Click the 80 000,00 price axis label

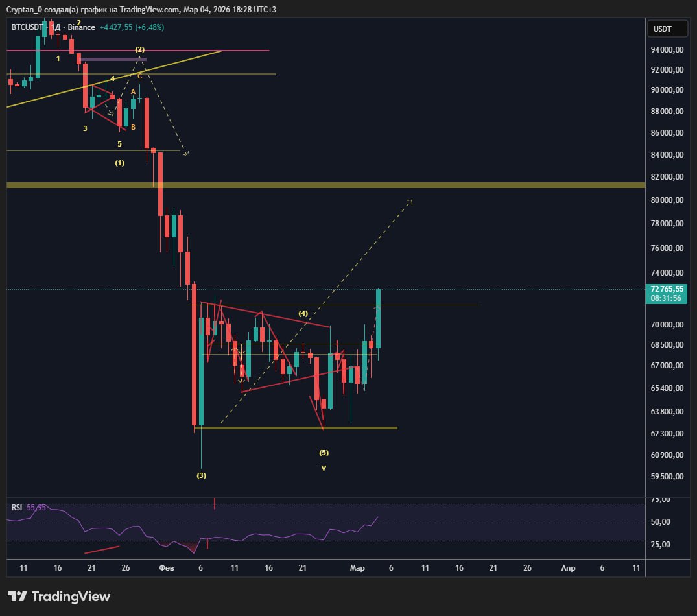click(x=667, y=200)
